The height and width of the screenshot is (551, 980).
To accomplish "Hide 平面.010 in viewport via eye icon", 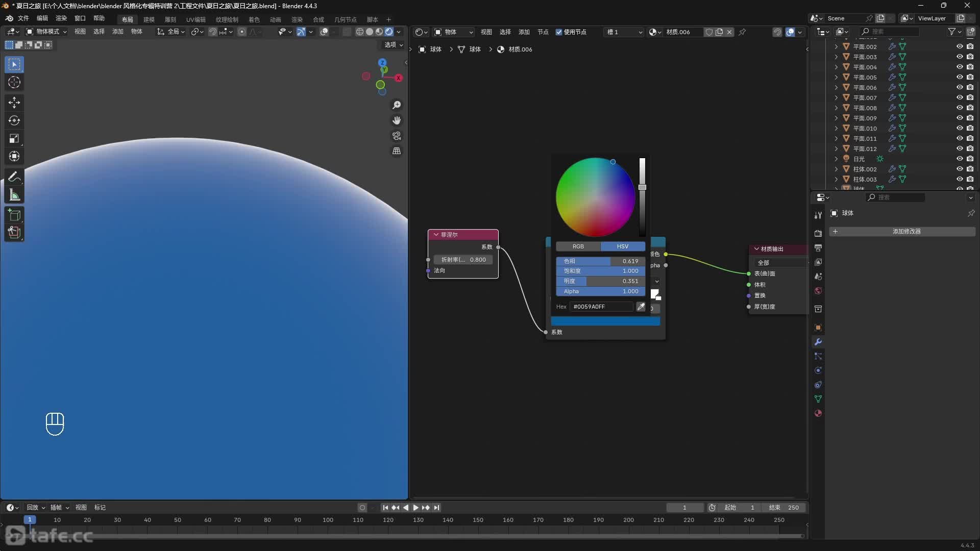I will (x=960, y=128).
